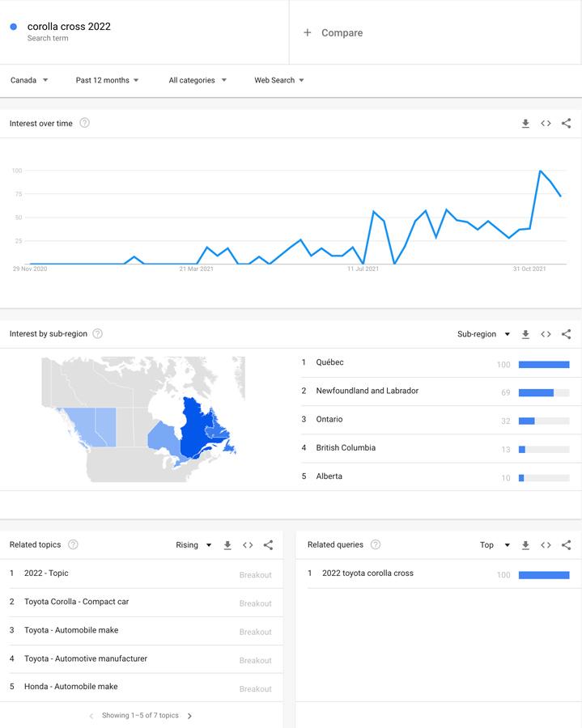
Task: Download Interest by sub-region data
Action: [x=525, y=334]
